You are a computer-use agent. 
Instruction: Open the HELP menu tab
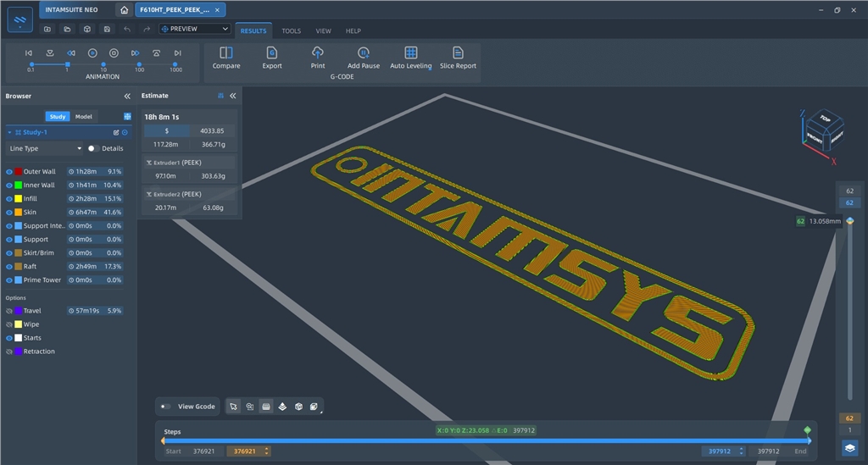point(353,31)
